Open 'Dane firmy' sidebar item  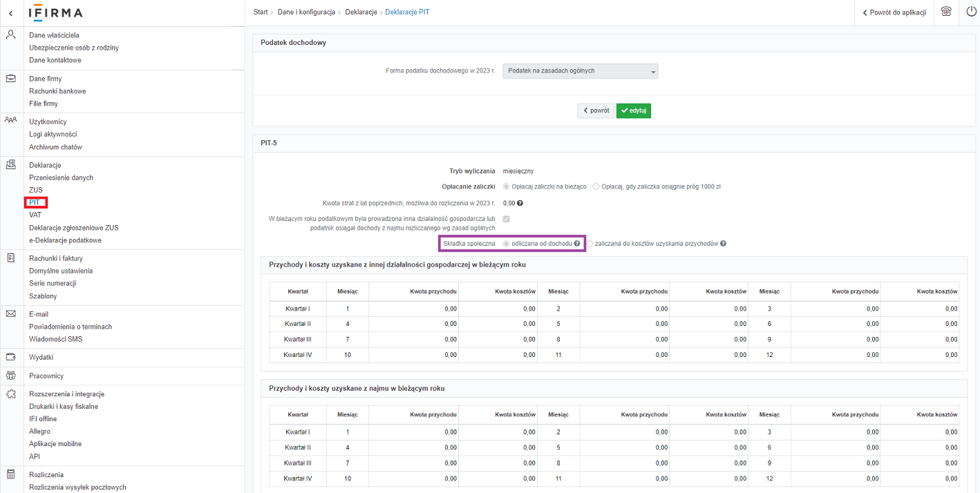(x=46, y=79)
